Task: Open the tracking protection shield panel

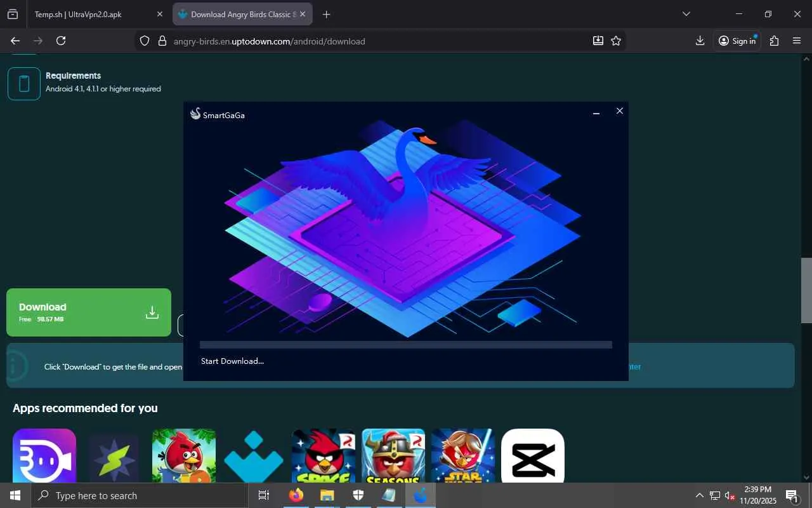Action: point(145,41)
